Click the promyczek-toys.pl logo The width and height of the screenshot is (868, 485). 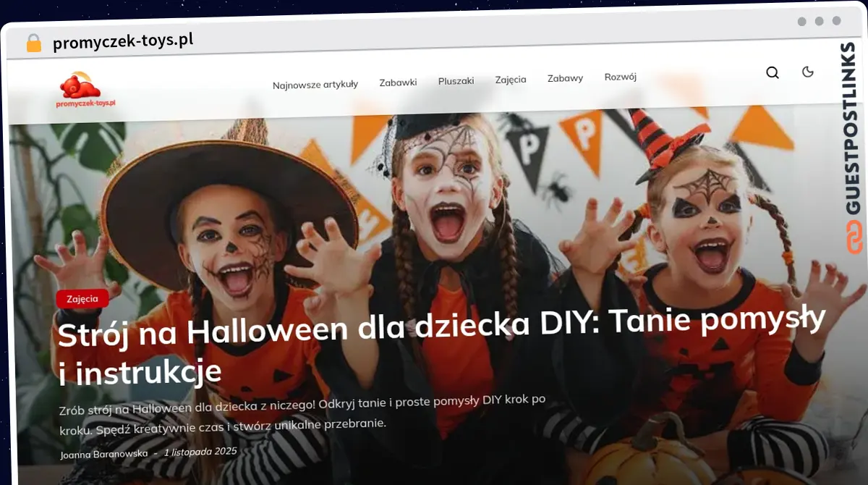tap(86, 90)
